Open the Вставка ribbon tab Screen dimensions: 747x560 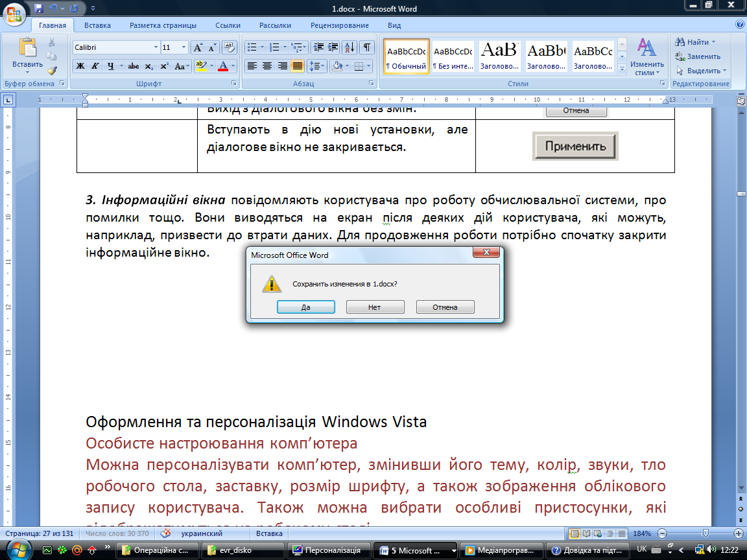click(97, 25)
